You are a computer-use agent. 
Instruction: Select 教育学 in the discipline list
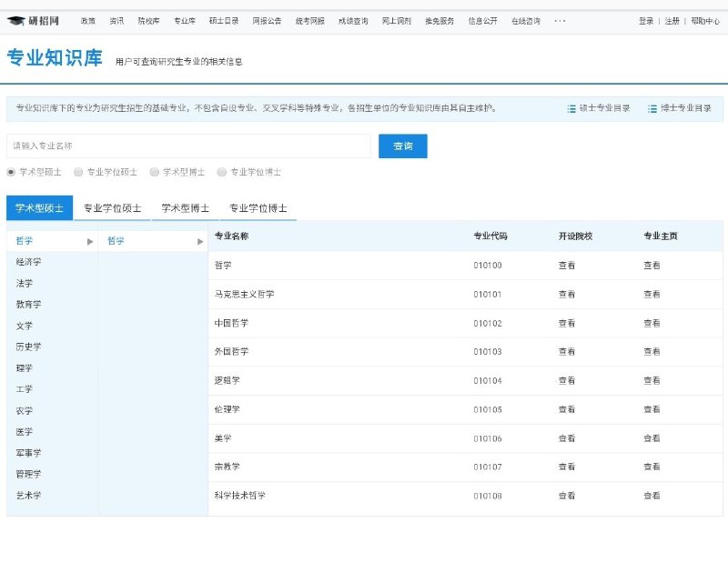(x=29, y=305)
